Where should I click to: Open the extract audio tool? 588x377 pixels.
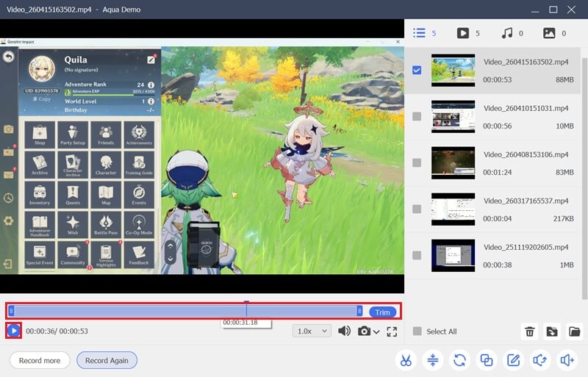[540, 360]
